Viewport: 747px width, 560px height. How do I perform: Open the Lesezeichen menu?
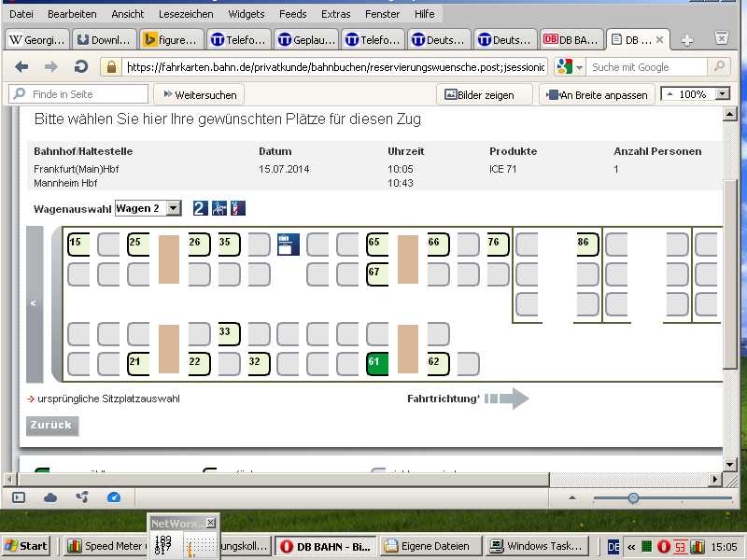coord(181,14)
